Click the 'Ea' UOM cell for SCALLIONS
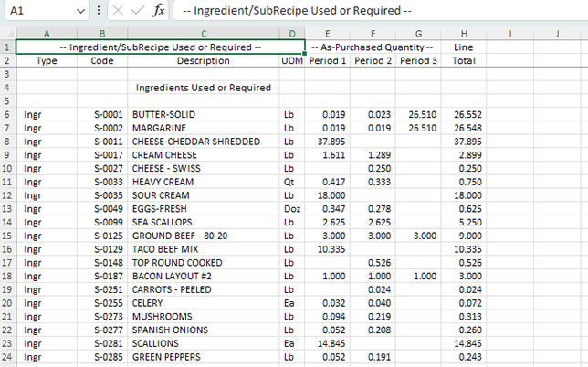588x367 pixels. click(292, 343)
